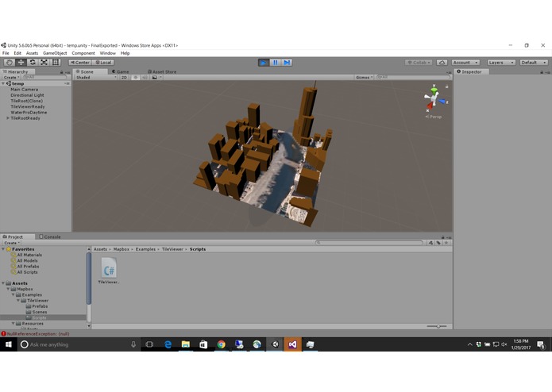Lock the Hierarchy panel

(62, 72)
